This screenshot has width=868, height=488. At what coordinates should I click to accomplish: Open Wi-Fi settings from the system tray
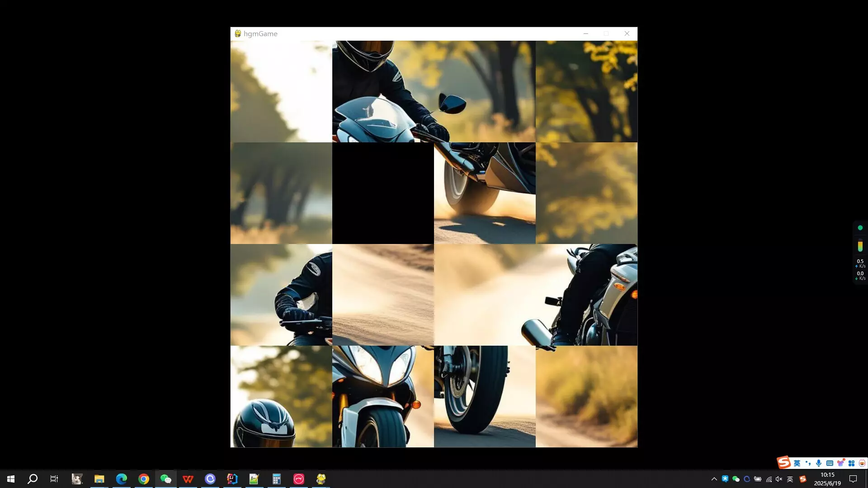click(x=769, y=479)
